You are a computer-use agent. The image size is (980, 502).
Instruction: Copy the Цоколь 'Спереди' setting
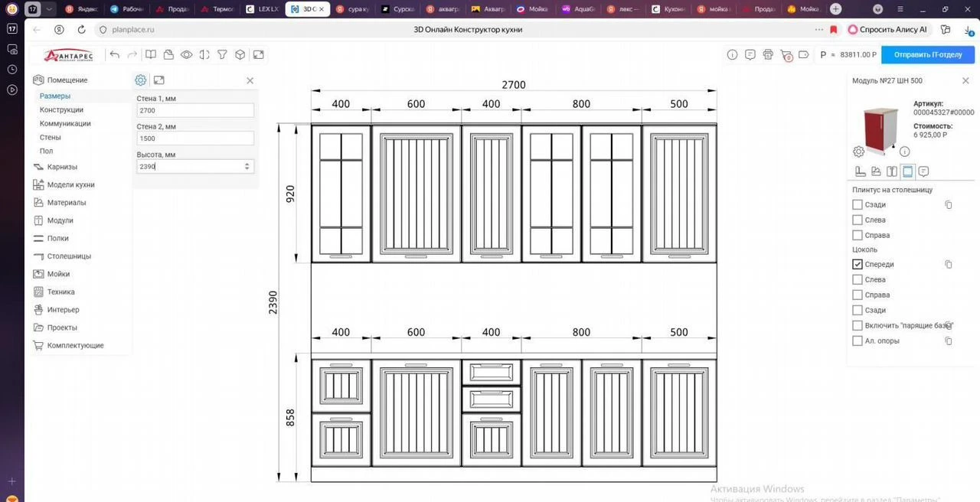949,265
